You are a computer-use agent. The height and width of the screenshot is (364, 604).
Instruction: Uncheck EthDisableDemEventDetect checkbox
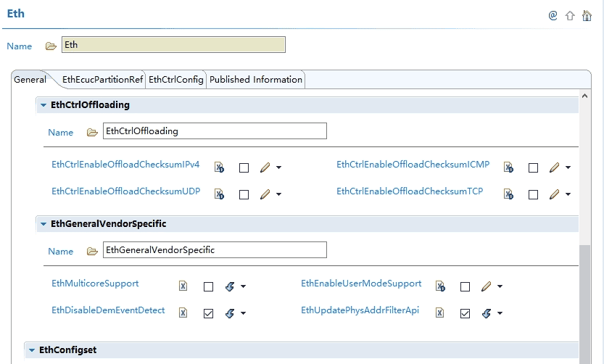(x=208, y=313)
